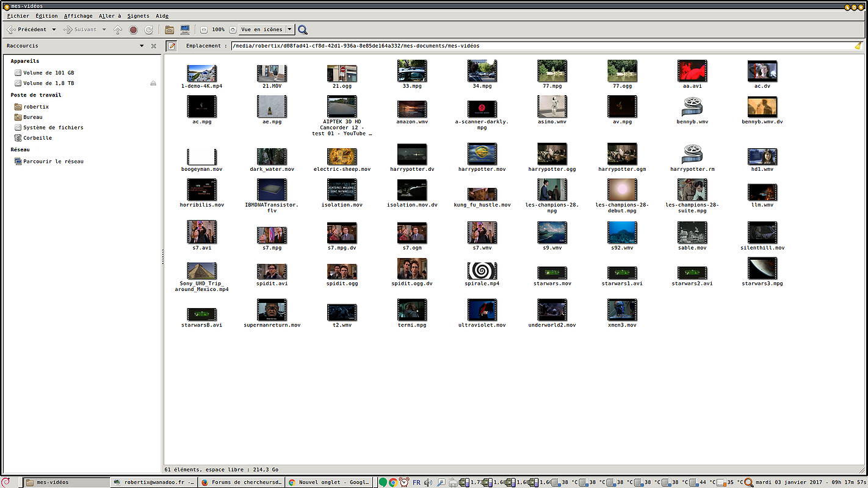The width and height of the screenshot is (868, 488).
Task: Click the FR keyboard layout indicator
Action: click(x=416, y=483)
